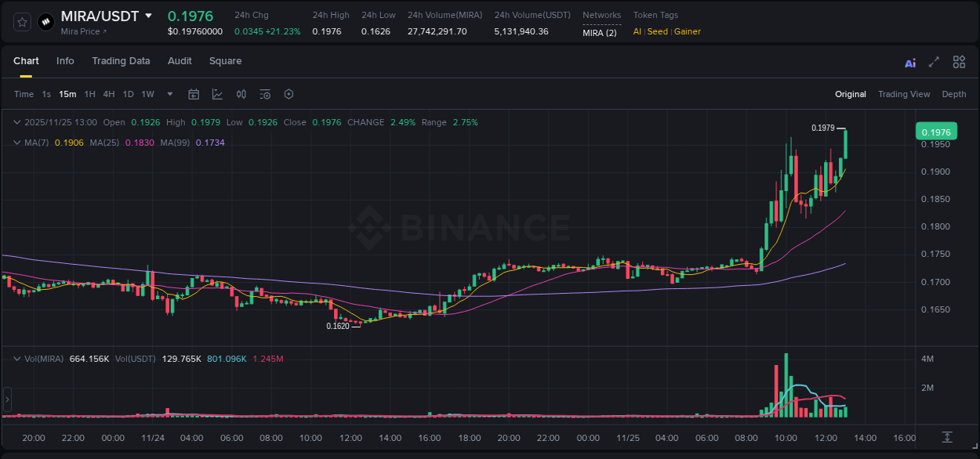Screen dimensions: 980x459
Task: Select the 4H timeframe
Action: [x=109, y=93]
